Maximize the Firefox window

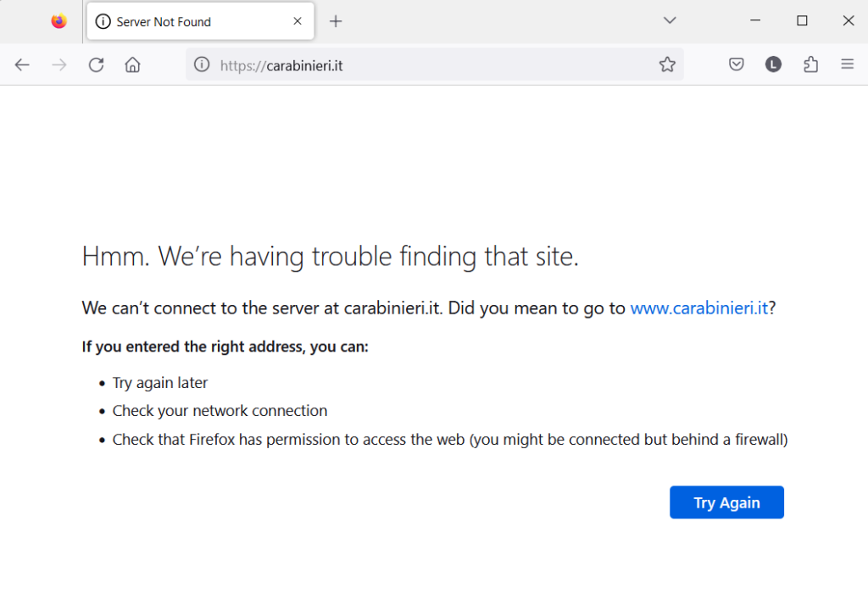click(802, 21)
